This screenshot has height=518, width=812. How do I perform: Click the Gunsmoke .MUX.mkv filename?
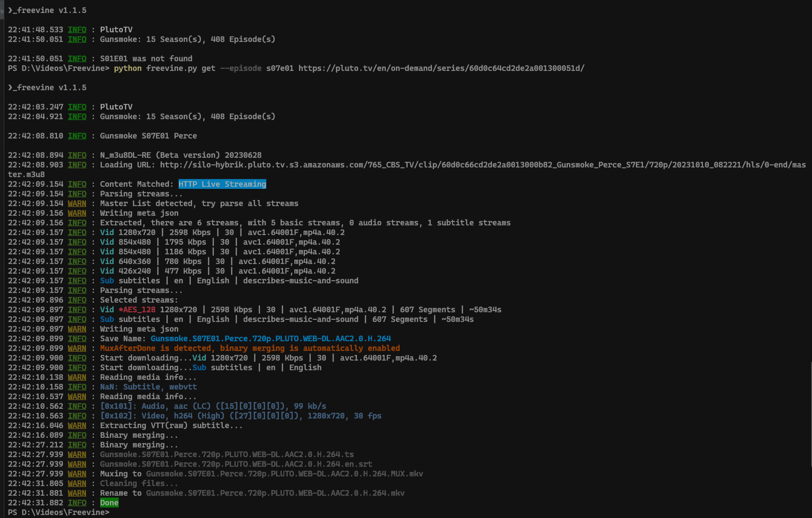pos(284,474)
